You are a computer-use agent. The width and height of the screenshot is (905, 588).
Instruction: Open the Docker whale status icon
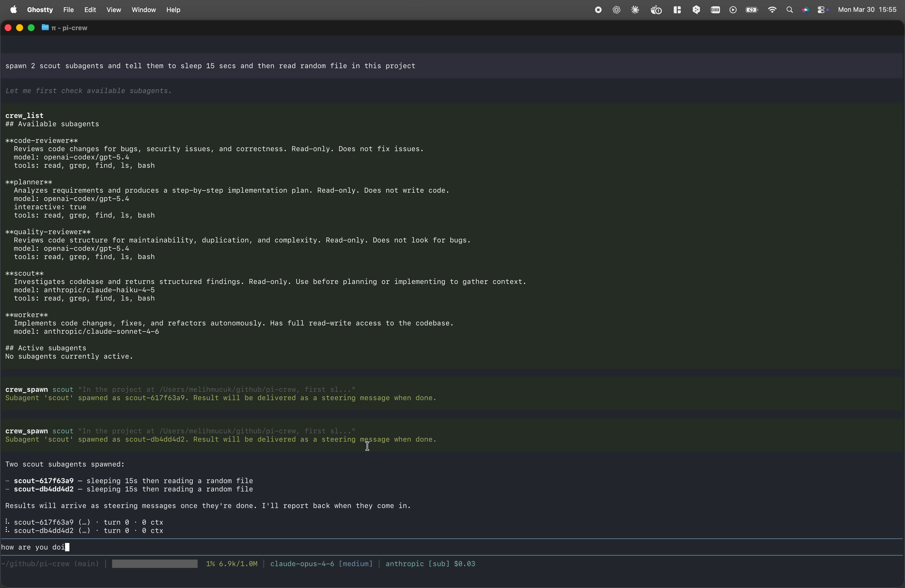[656, 10]
